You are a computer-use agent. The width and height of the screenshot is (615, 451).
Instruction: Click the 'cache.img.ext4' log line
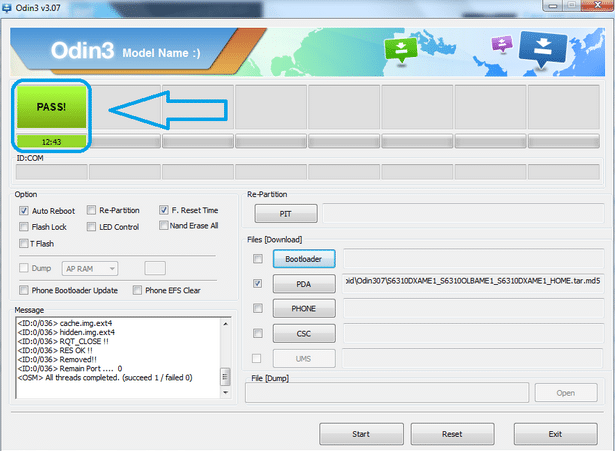(x=65, y=323)
